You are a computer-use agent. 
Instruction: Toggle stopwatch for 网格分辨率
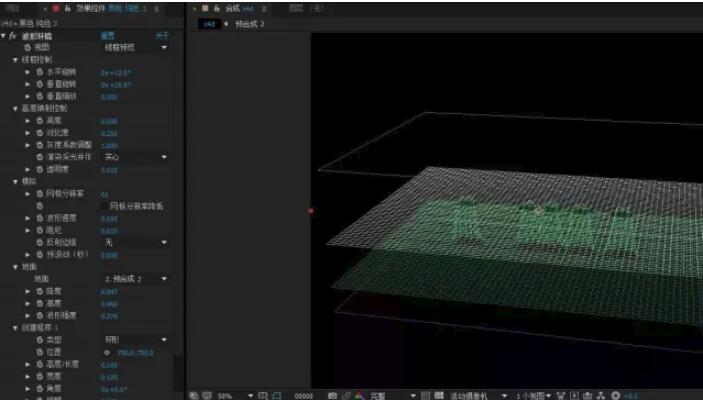pos(40,194)
